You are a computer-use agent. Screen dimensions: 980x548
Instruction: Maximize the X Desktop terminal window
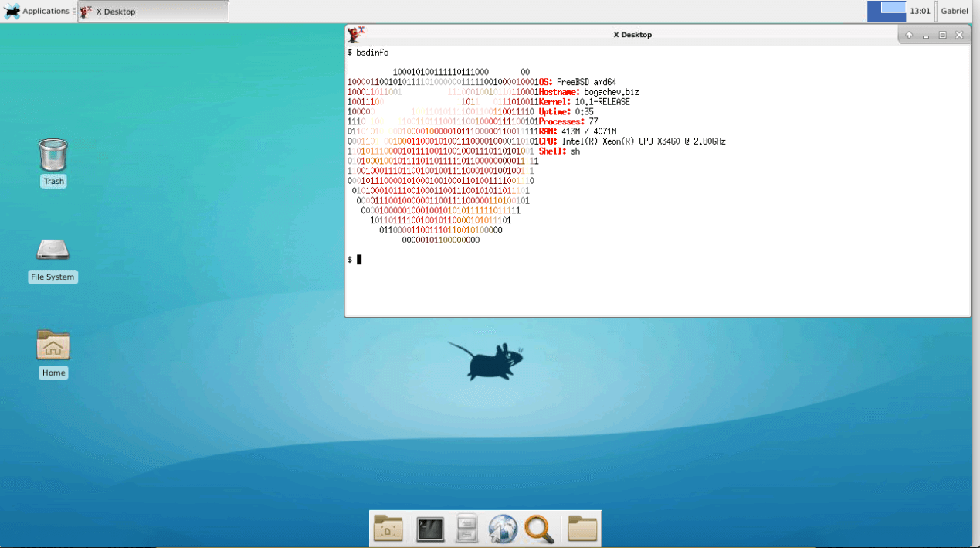tap(942, 35)
